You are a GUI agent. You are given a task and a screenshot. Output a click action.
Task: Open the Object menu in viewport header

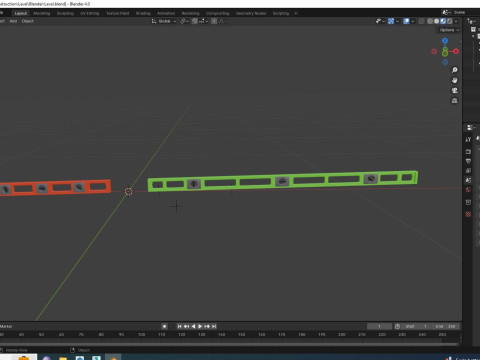(28, 21)
